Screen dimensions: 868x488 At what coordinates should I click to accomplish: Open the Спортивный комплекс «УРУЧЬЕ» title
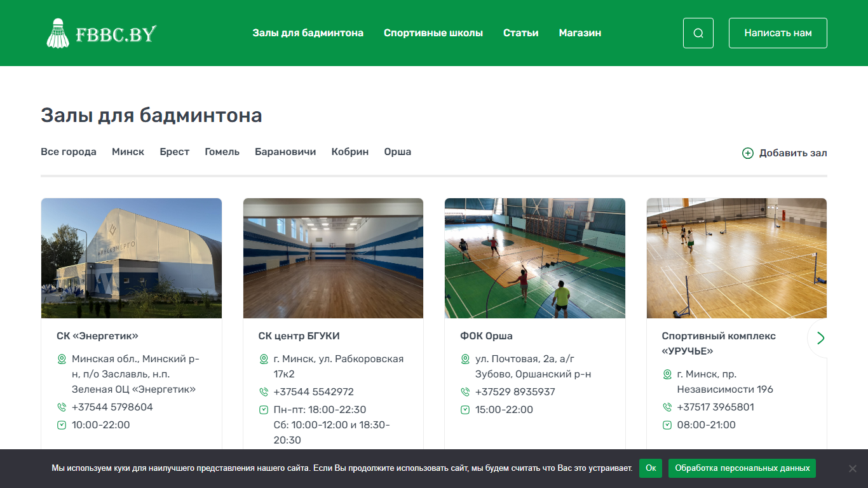719,344
